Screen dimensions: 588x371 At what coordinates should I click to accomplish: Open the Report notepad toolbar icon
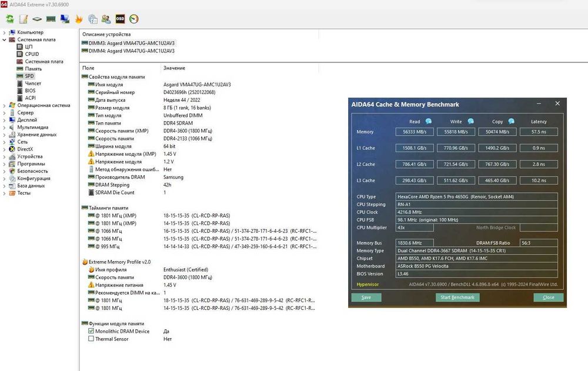24,19
